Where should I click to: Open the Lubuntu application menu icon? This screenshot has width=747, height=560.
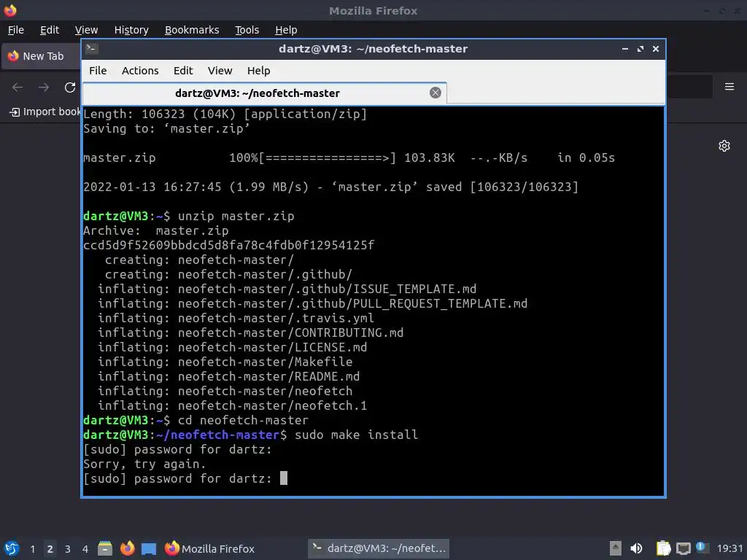point(11,548)
